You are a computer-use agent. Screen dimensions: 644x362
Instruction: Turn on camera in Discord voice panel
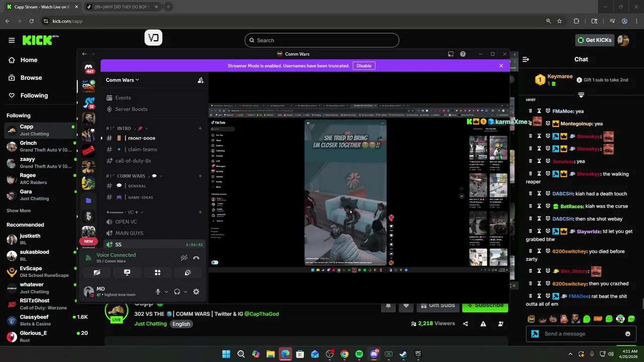(x=97, y=273)
